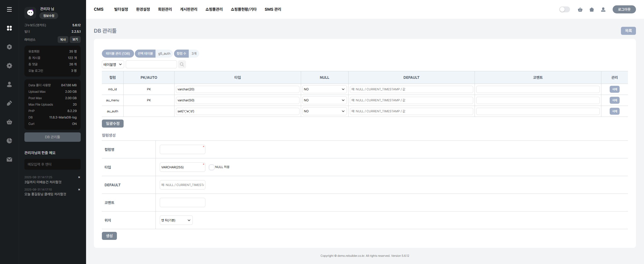The image size is (644, 264).
Task: Click the search magnifier icon button
Action: [x=182, y=64]
